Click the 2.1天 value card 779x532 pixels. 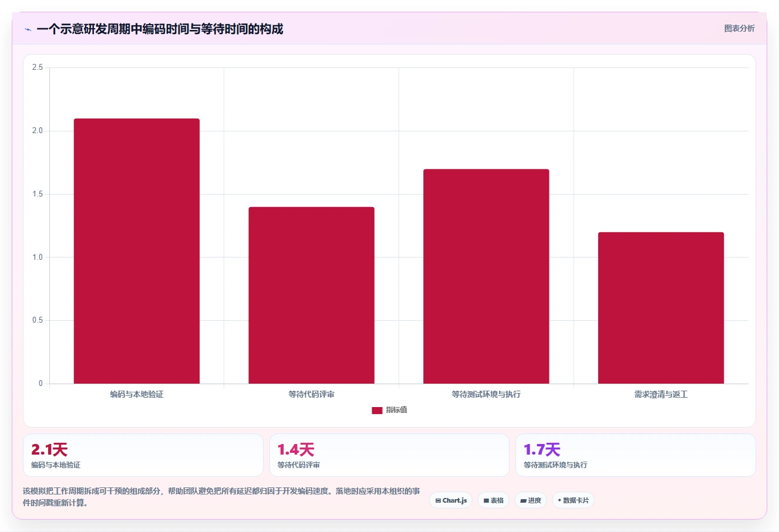tap(143, 455)
